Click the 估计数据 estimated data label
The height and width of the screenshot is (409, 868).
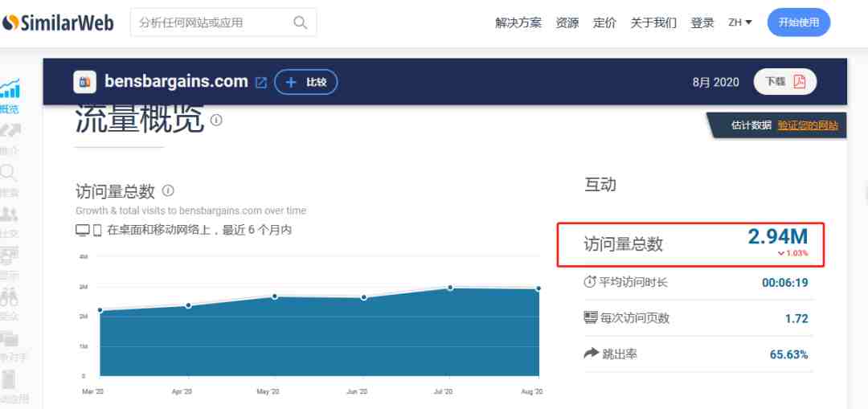[751, 125]
